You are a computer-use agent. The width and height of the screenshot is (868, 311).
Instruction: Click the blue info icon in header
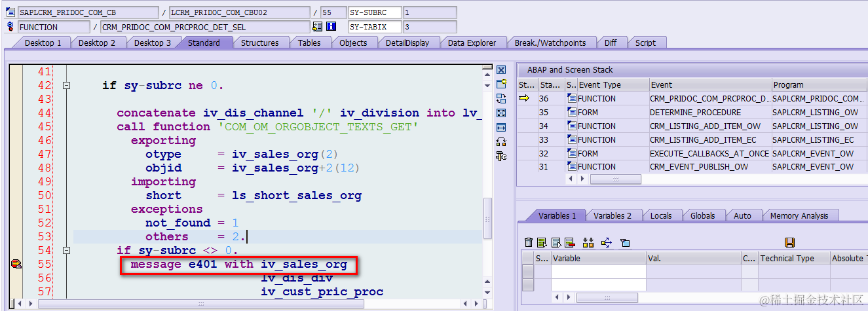[x=331, y=27]
